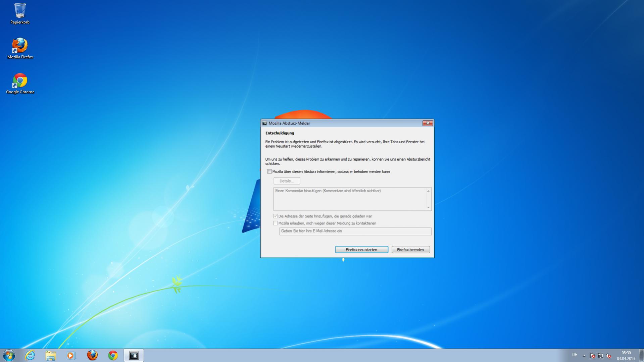Select the crash reporter taskbar button

pos(134,355)
